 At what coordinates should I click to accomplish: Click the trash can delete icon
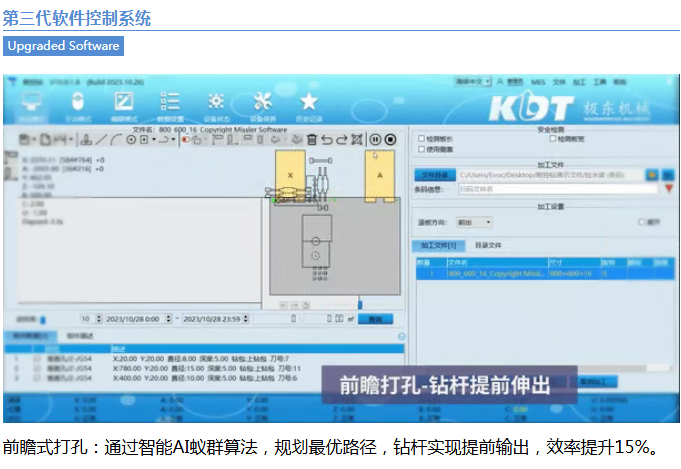click(x=312, y=140)
